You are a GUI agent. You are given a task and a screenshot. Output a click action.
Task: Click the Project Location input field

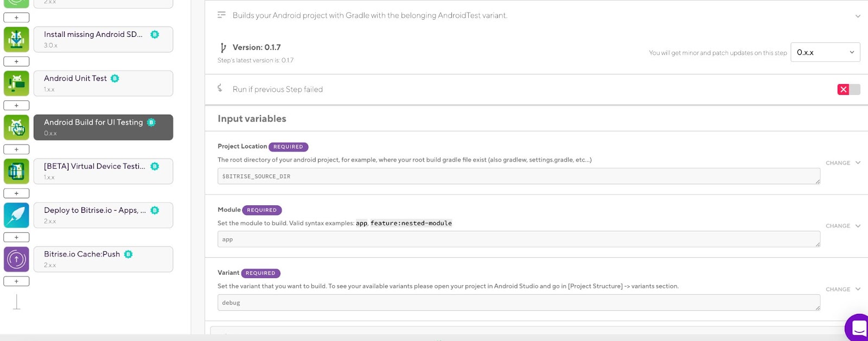tap(519, 176)
